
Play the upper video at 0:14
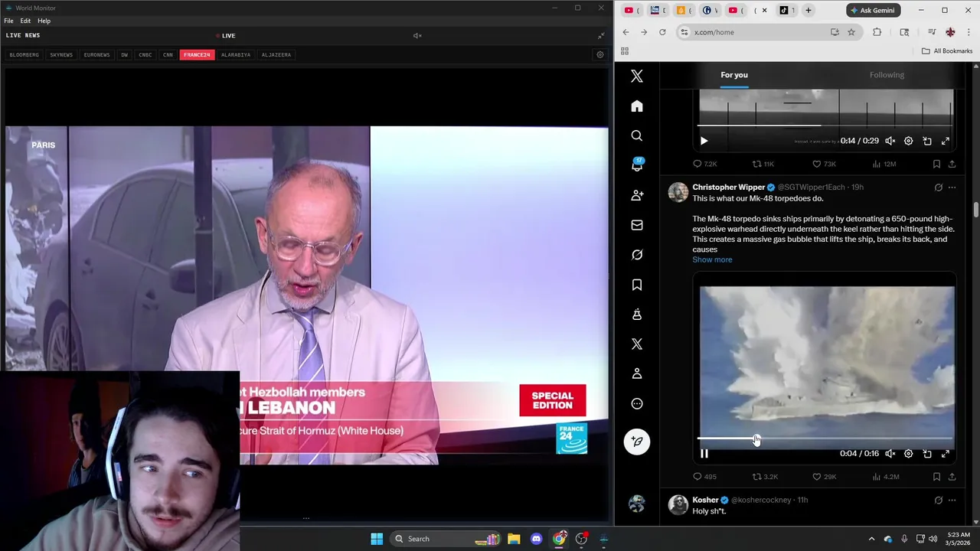coord(704,141)
